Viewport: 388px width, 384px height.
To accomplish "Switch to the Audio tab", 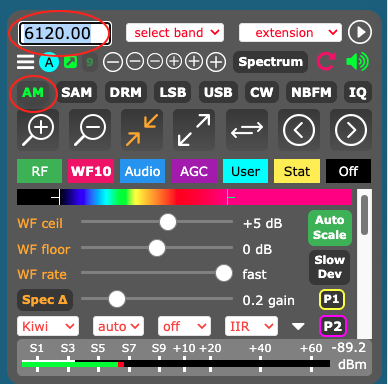I will pyautogui.click(x=142, y=171).
